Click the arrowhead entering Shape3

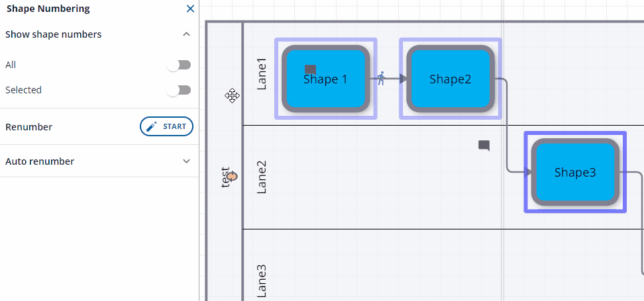click(x=527, y=173)
